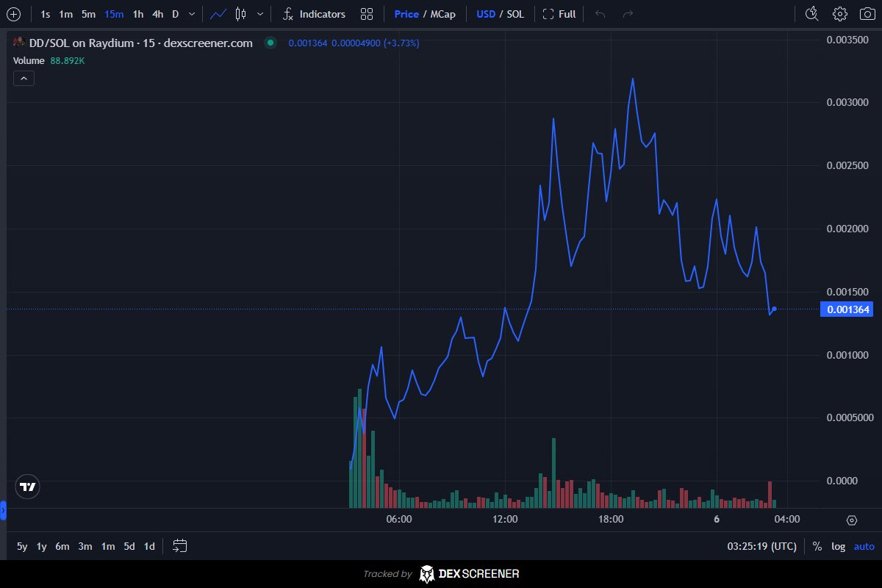Select the 1m date range at bottom

click(108, 546)
